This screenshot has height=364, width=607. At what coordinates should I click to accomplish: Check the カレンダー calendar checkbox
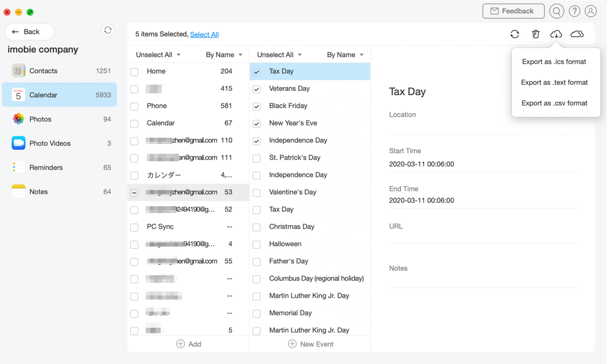[134, 176]
